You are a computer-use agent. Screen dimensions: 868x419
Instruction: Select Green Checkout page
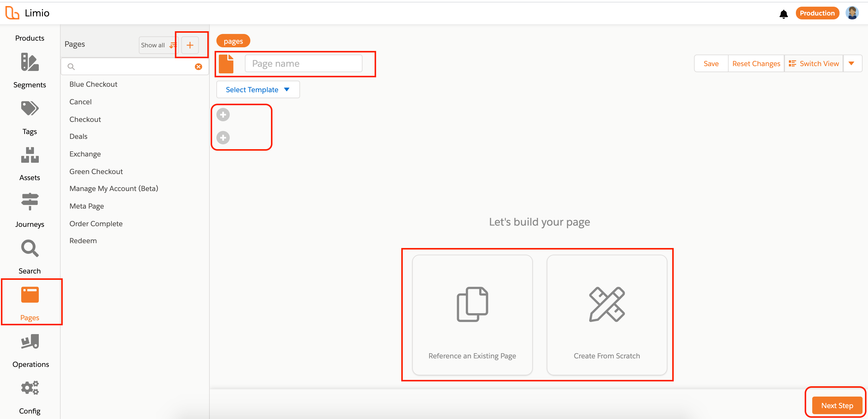coord(96,171)
